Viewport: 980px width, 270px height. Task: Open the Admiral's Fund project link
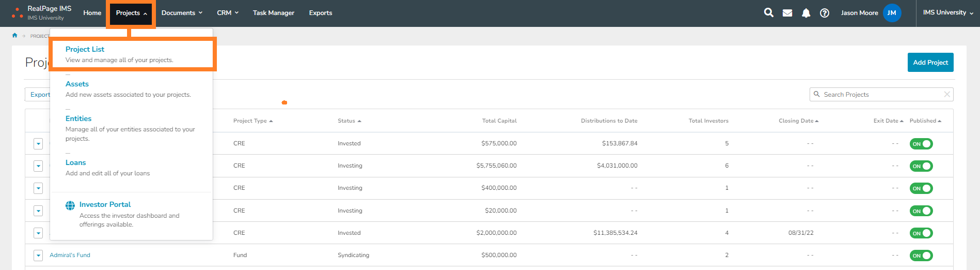click(x=70, y=255)
